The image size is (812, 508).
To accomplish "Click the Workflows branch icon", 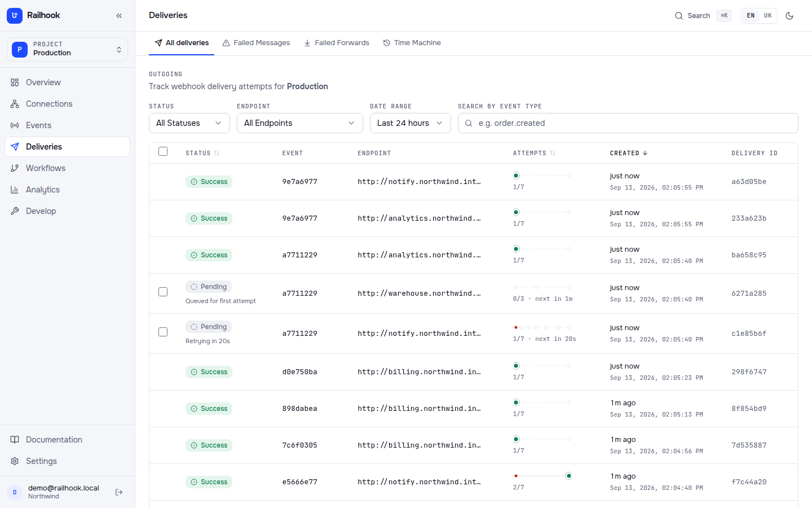I will [15, 168].
